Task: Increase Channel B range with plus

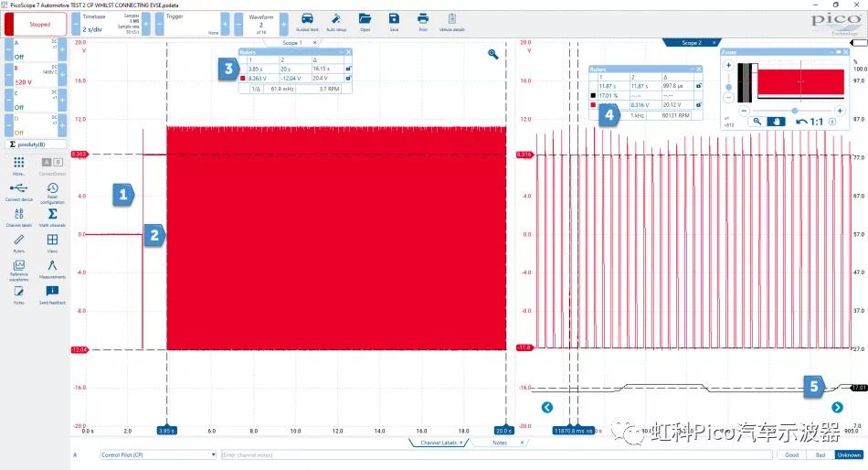Action: 62,75
